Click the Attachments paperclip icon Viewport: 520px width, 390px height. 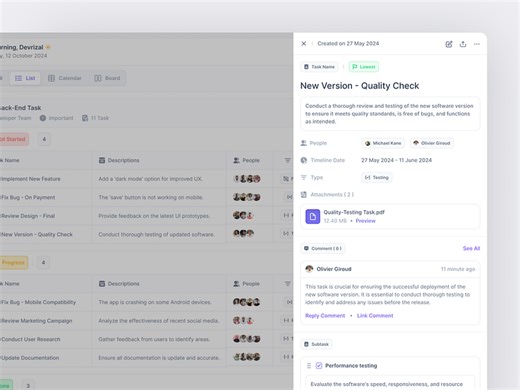tap(304, 195)
